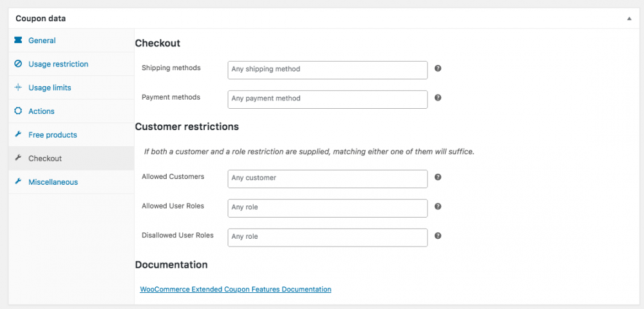Click the wrench icon beside Miscellaneous
644x309 pixels.
pos(18,182)
